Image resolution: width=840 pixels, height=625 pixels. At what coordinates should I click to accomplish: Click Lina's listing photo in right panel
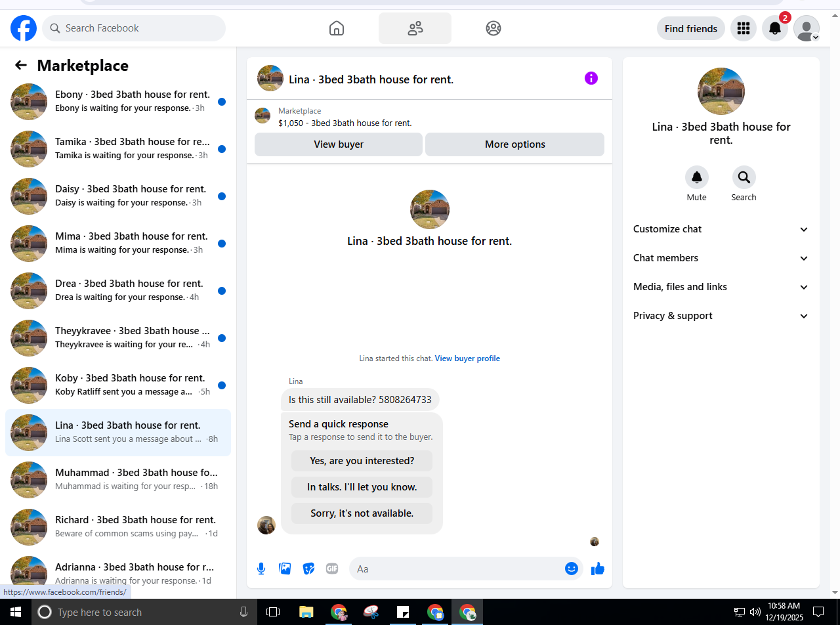721,91
